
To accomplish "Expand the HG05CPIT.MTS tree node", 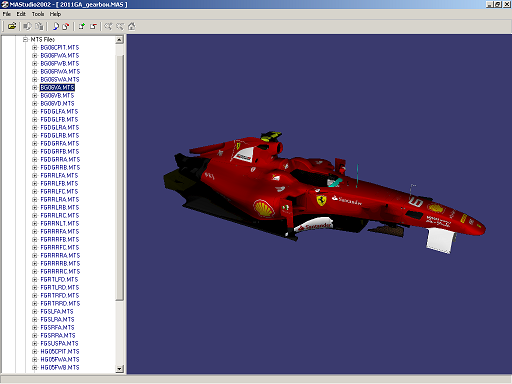I will coord(34,351).
